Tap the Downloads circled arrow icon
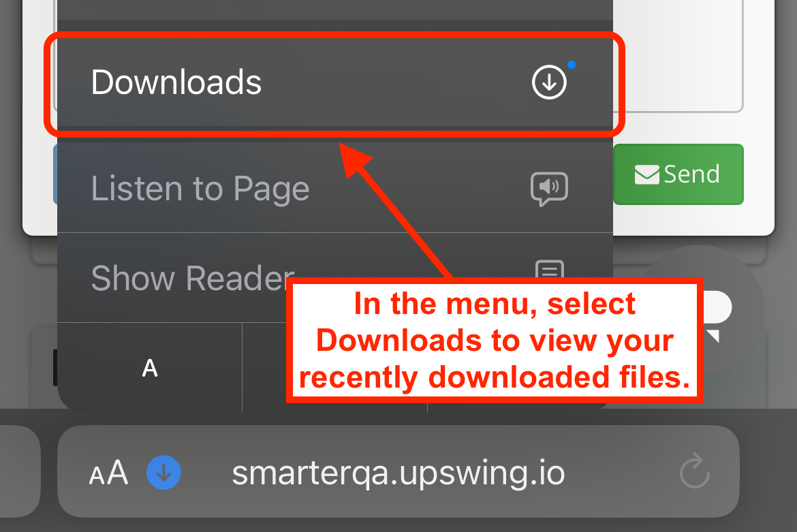The width and height of the screenshot is (797, 532). click(549, 82)
